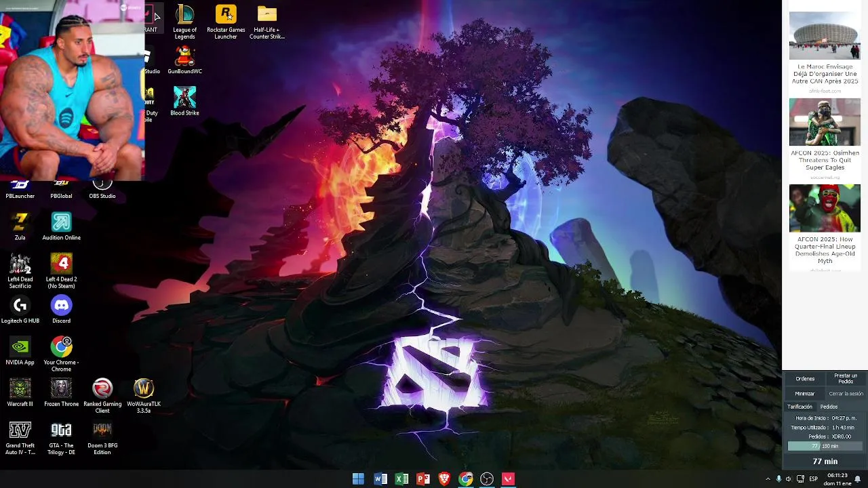Open the Windows Start menu
The width and height of the screenshot is (868, 488).
click(359, 479)
